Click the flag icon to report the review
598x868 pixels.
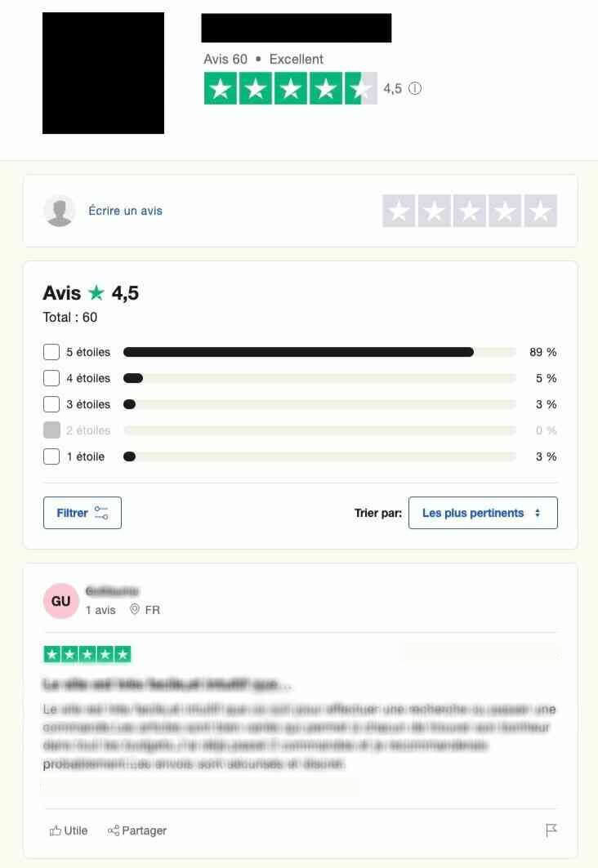pos(551,830)
